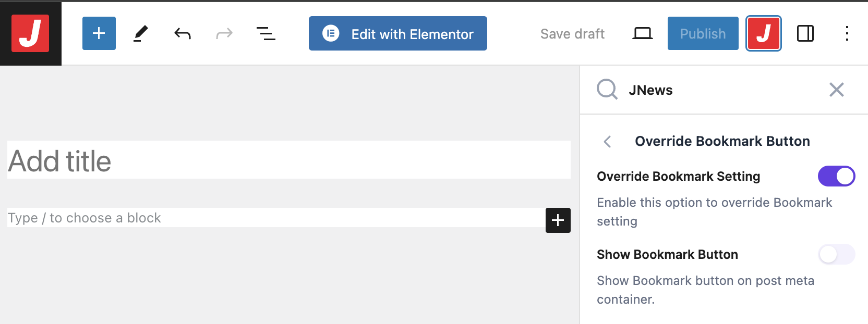Open the three-dot Options menu
This screenshot has height=324, width=868.
(x=847, y=34)
